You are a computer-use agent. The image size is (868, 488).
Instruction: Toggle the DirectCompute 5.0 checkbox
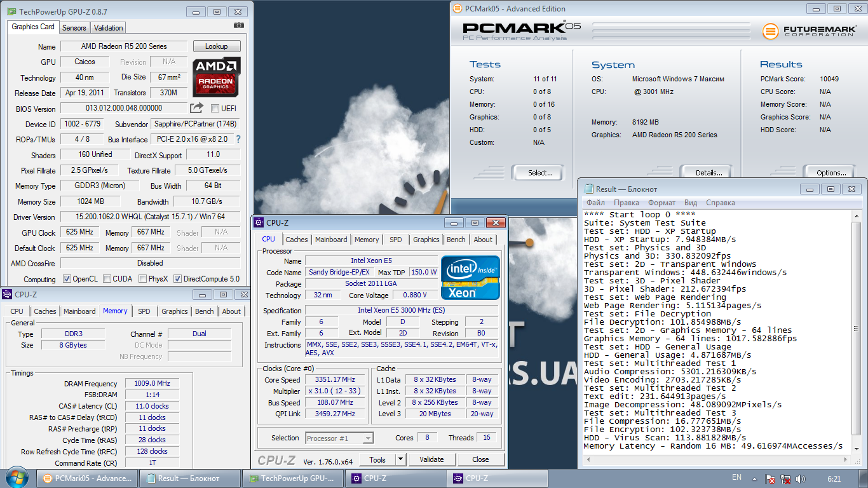coord(178,279)
